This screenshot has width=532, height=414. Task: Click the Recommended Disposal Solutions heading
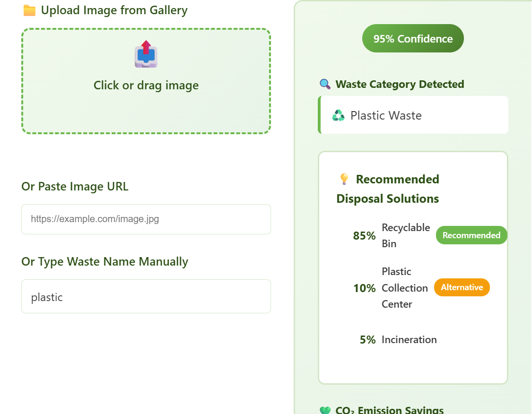388,189
